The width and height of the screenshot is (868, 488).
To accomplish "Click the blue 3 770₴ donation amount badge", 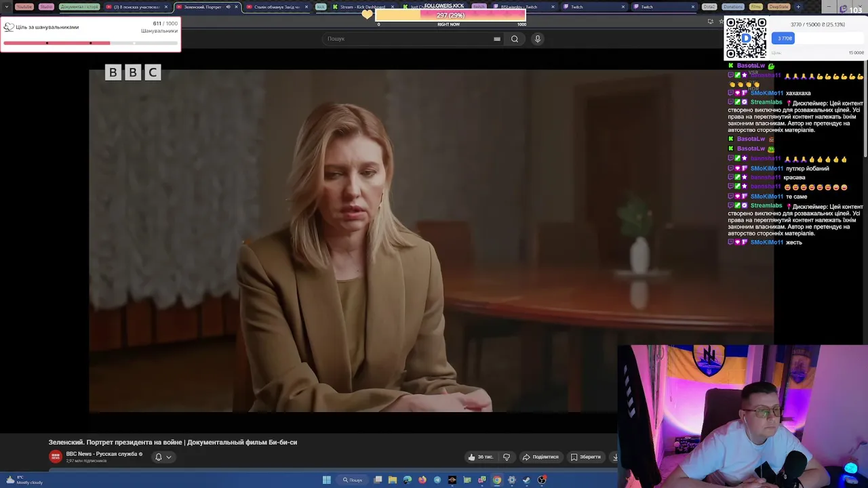I will (x=783, y=39).
